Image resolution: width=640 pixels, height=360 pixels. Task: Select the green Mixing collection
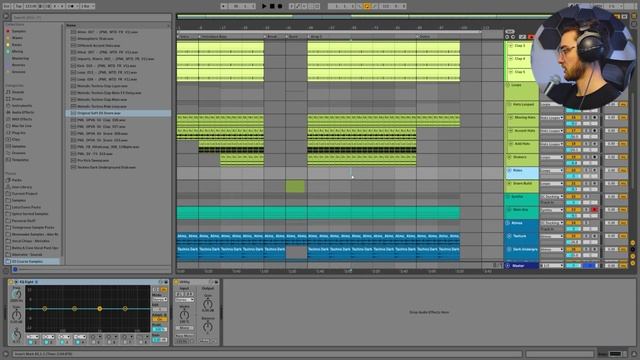pos(16,51)
